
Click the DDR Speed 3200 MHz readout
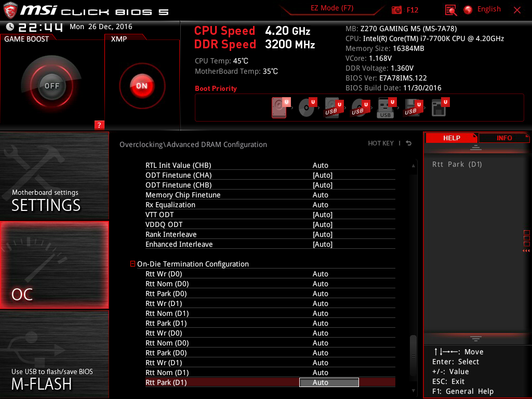point(255,44)
